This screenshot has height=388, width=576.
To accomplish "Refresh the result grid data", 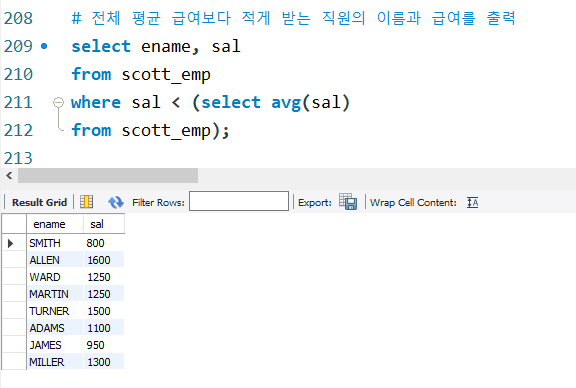I will tap(116, 202).
